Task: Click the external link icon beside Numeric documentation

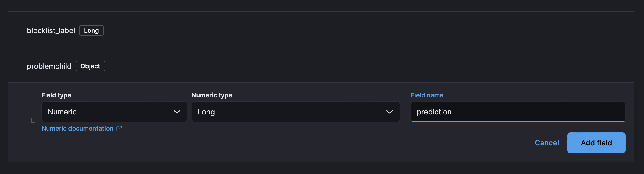Action: tap(119, 128)
